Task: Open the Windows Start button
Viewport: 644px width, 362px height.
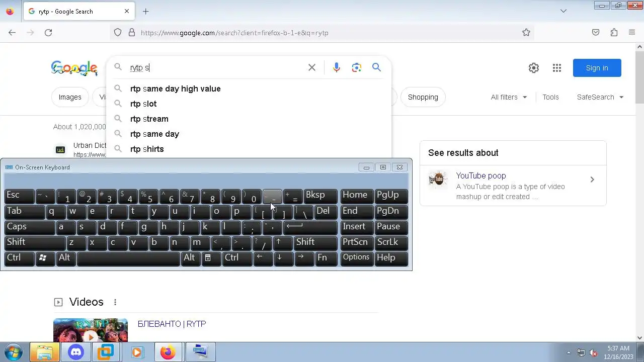Action: (14, 352)
